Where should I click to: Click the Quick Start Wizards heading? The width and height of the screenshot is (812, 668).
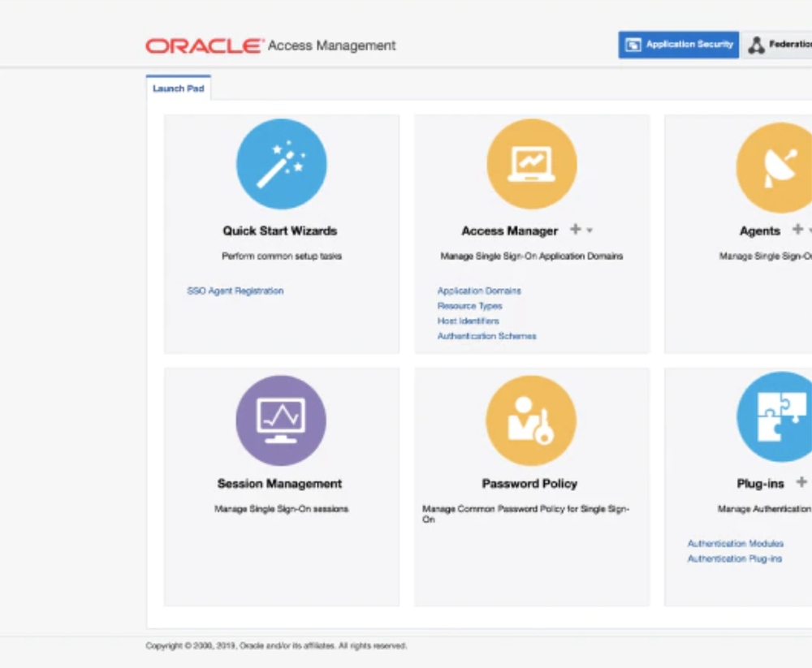coord(280,231)
